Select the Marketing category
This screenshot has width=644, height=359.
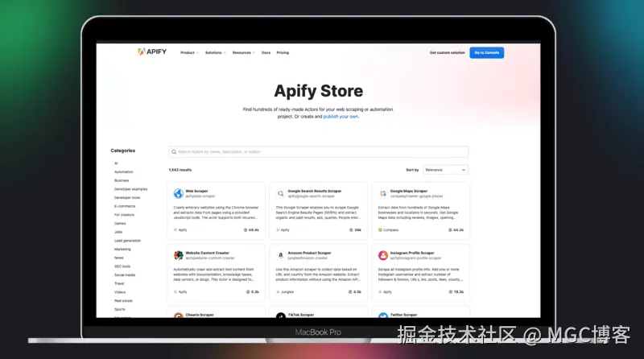[x=122, y=250]
